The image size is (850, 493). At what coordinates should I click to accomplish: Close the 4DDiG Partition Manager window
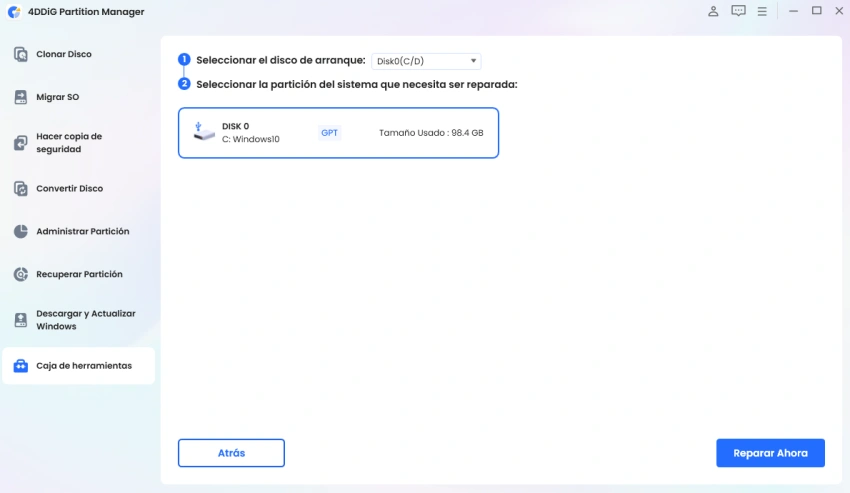(839, 11)
